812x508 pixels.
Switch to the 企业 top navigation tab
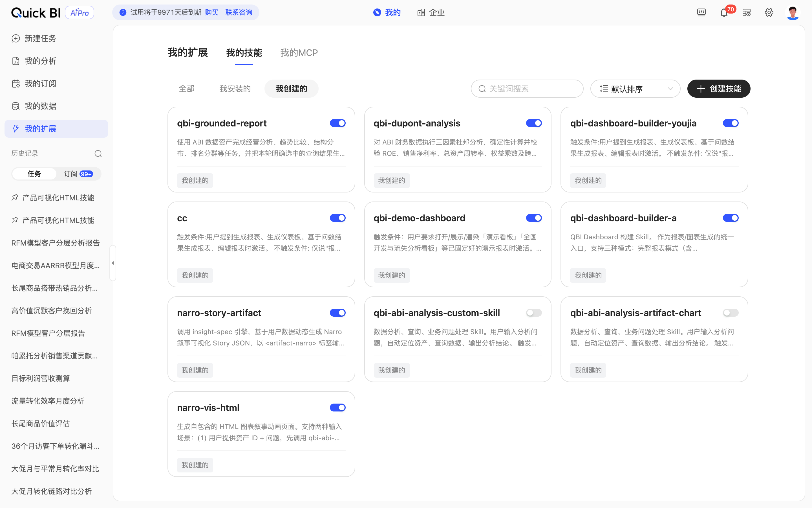click(x=431, y=13)
